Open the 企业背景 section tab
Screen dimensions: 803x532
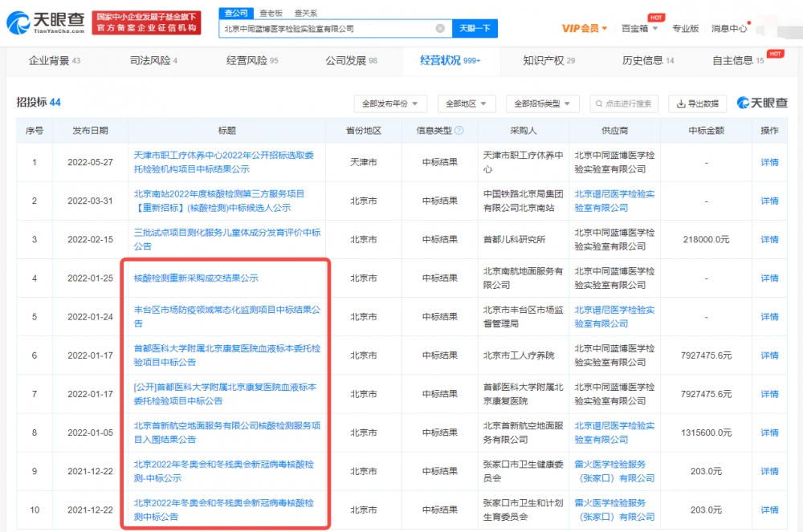pos(55,60)
